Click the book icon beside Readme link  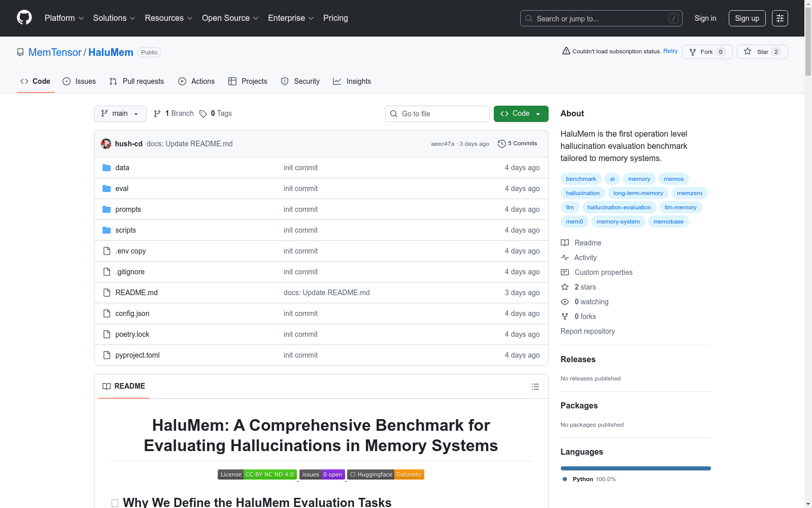coord(565,243)
